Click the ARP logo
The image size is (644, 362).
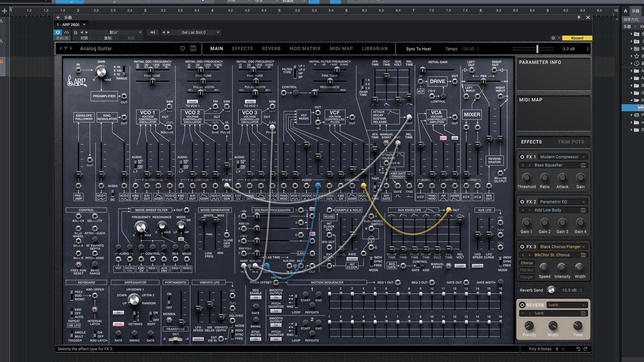tap(77, 81)
